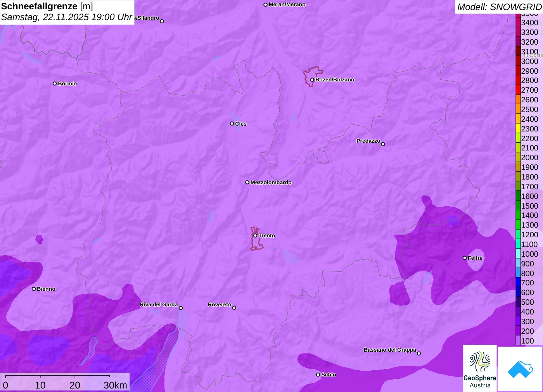Click the 2700 m red legend swatch
The image size is (543, 392).
click(x=518, y=90)
